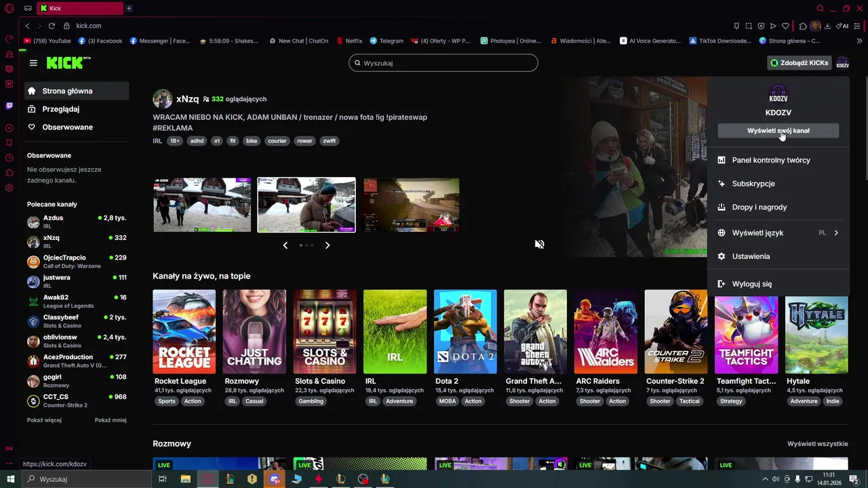Open the Rocket League category thumbnail
The image size is (868, 488).
pyautogui.click(x=184, y=331)
